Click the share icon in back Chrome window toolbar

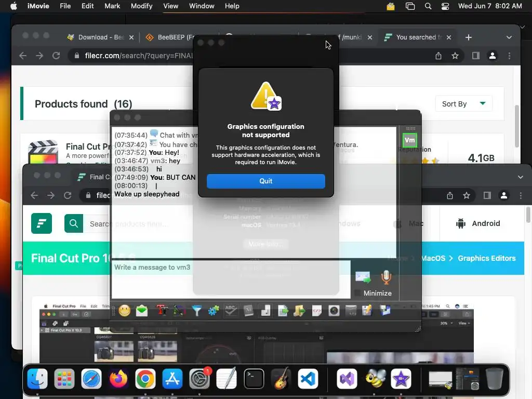click(438, 56)
